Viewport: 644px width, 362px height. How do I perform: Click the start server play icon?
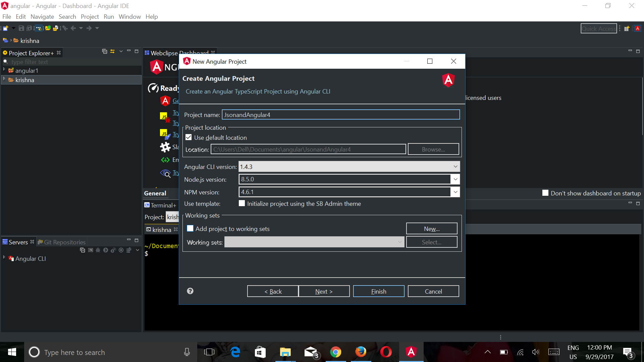click(x=106, y=250)
